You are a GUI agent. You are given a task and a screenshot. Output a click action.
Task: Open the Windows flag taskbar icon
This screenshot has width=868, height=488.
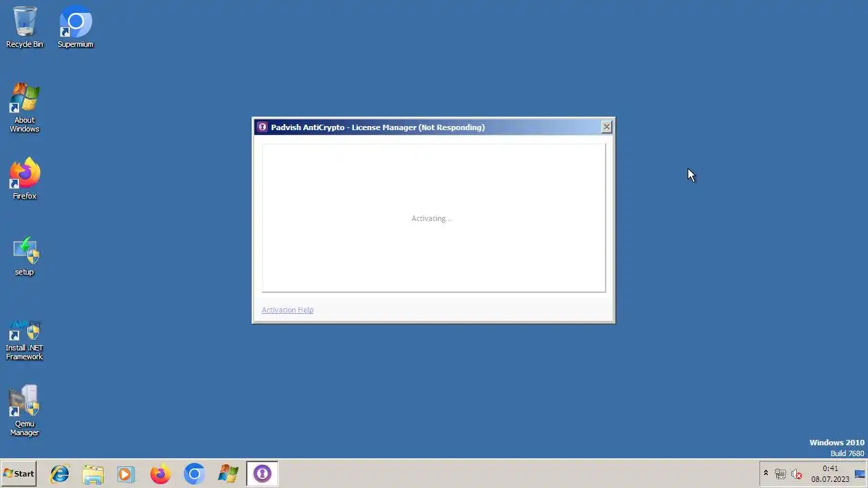(x=228, y=474)
